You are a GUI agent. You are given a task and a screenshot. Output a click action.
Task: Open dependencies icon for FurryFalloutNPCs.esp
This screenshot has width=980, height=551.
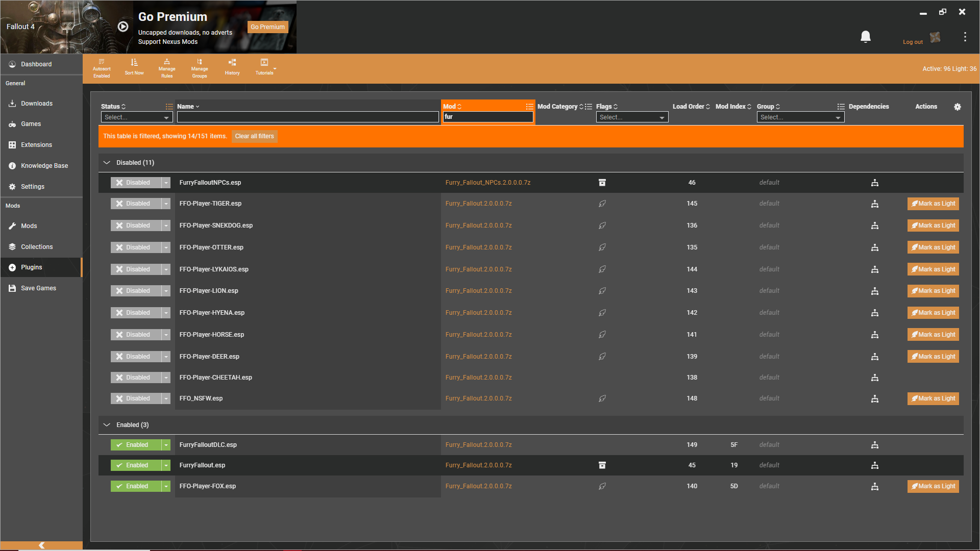875,183
